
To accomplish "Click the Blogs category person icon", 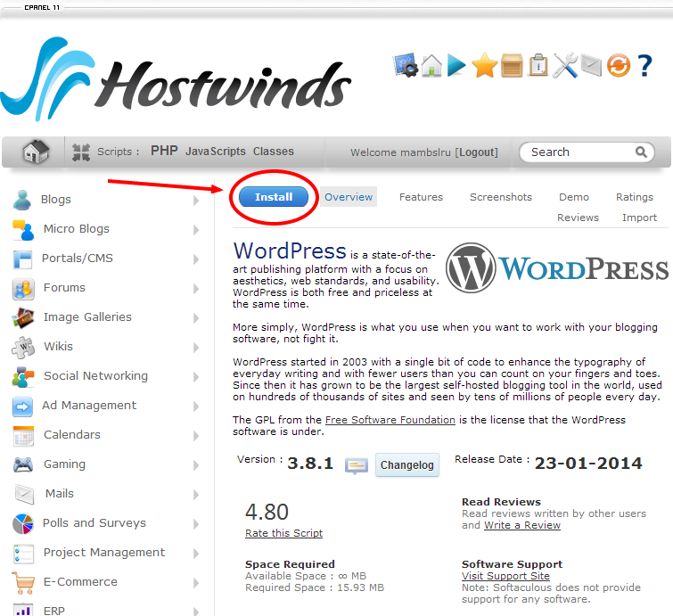I will coord(22,200).
